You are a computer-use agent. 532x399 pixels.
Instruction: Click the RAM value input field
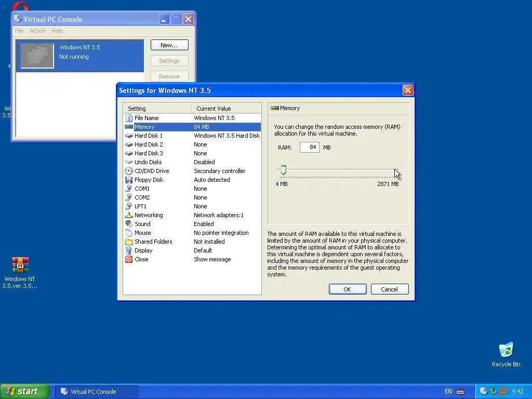click(x=310, y=147)
